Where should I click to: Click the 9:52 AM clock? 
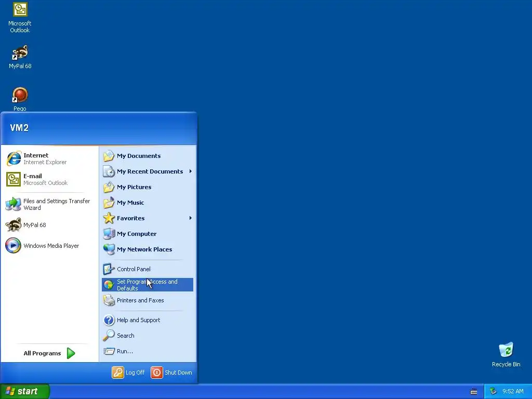pyautogui.click(x=513, y=392)
